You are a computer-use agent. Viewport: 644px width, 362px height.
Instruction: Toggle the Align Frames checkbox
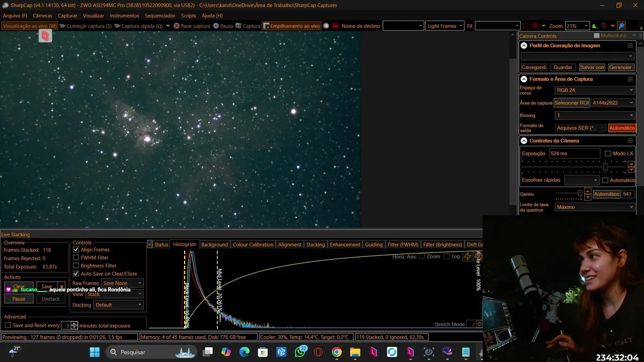point(76,249)
